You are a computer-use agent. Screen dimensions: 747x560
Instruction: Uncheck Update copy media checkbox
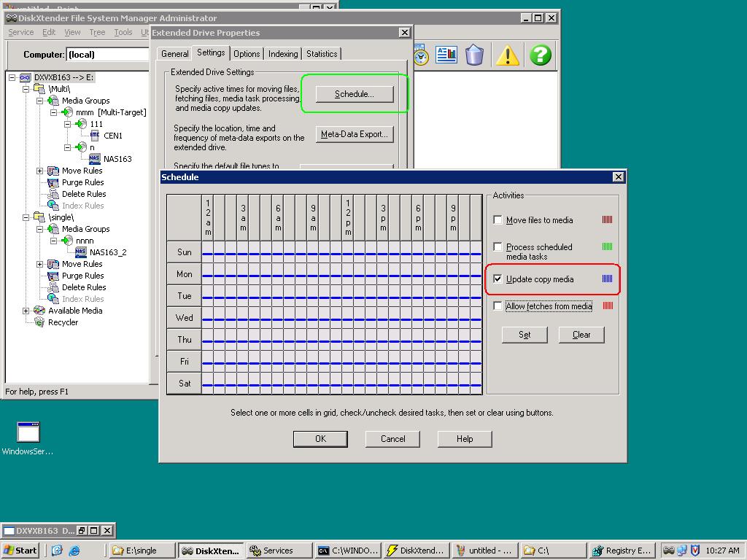point(498,279)
